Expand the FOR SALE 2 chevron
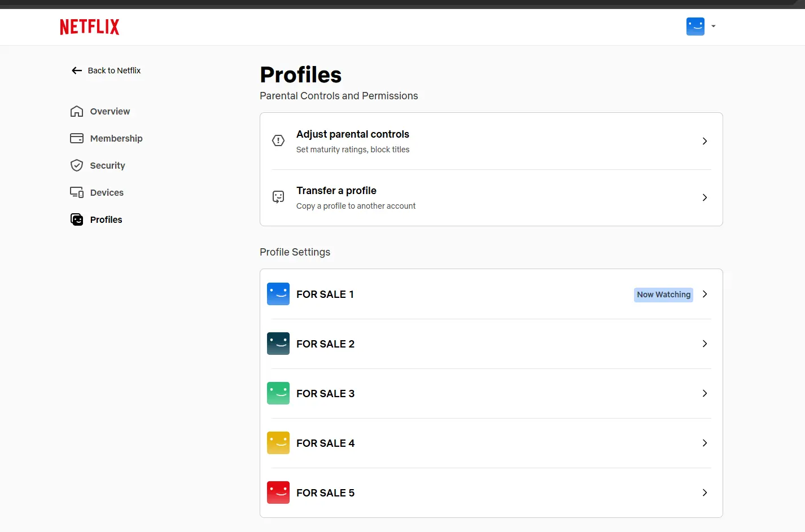The width and height of the screenshot is (805, 532). pyautogui.click(x=705, y=344)
